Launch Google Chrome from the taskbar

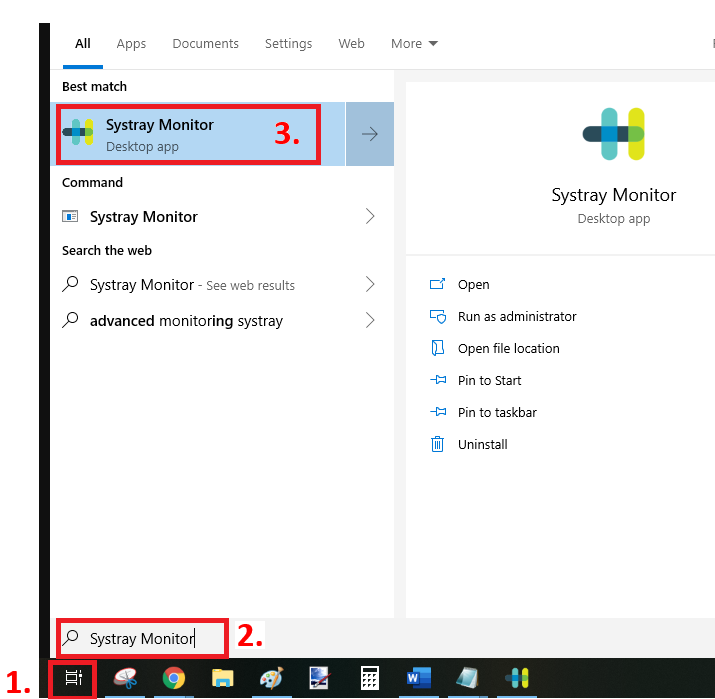(x=174, y=679)
